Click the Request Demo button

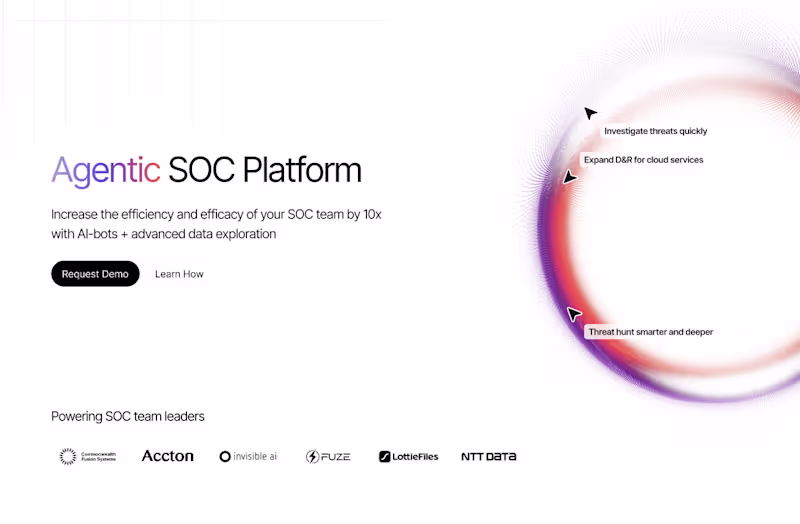95,274
